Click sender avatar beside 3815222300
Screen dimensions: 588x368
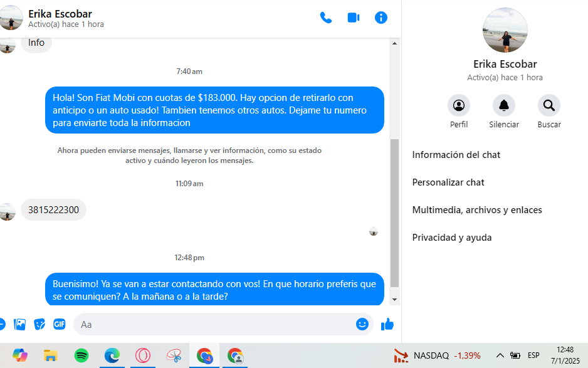coord(8,213)
